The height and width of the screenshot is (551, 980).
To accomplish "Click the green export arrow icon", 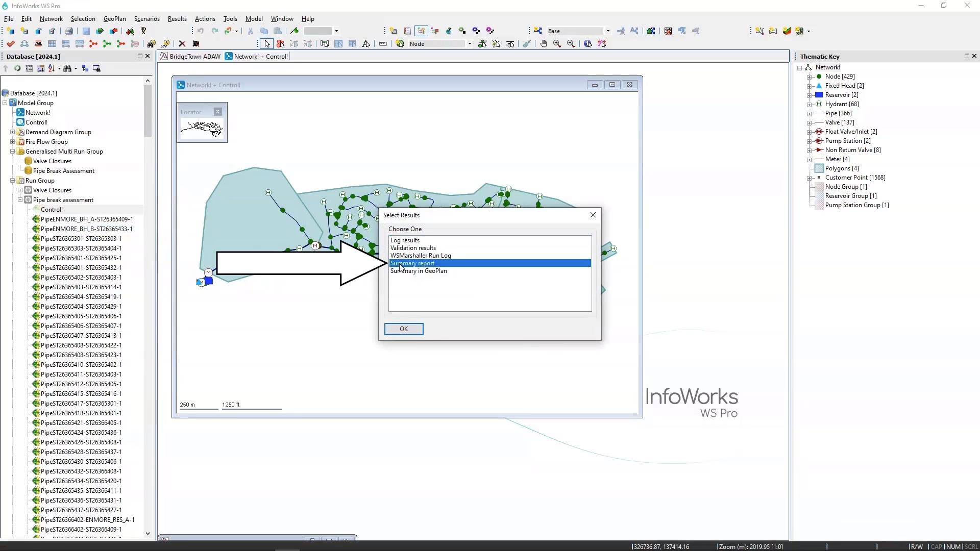I will pos(100,31).
